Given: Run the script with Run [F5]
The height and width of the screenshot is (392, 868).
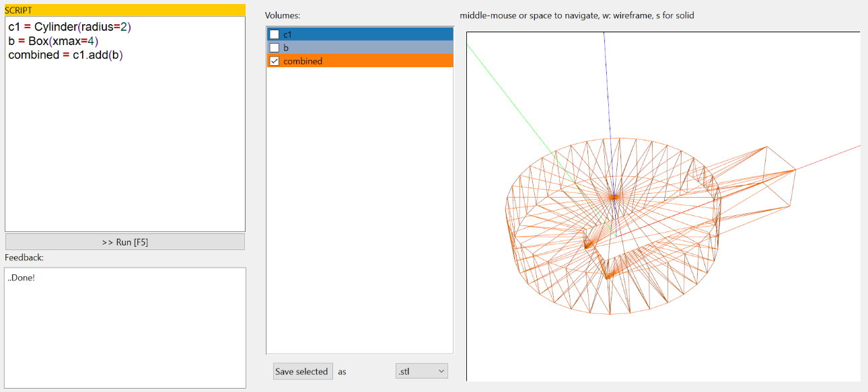Looking at the screenshot, I should click(x=124, y=242).
